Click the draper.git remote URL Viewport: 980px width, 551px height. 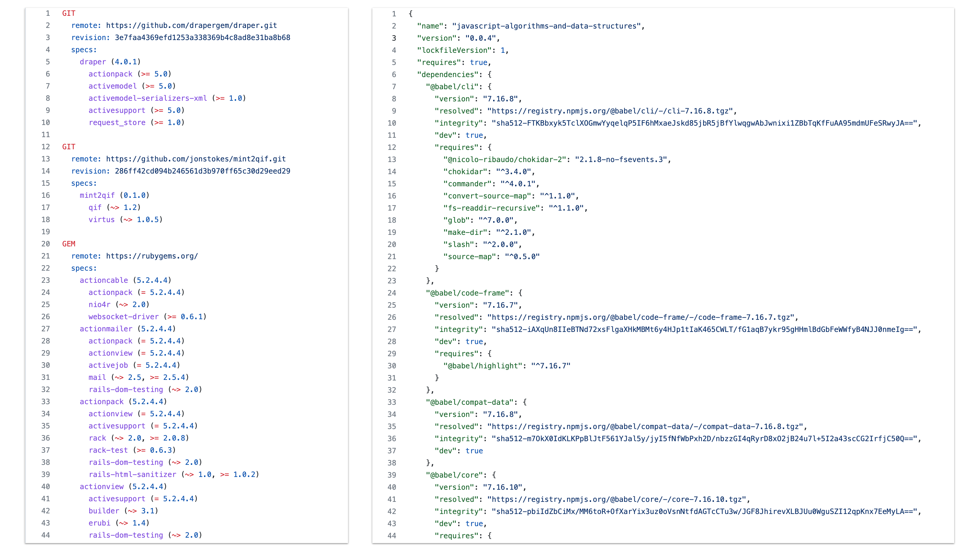[x=191, y=25]
